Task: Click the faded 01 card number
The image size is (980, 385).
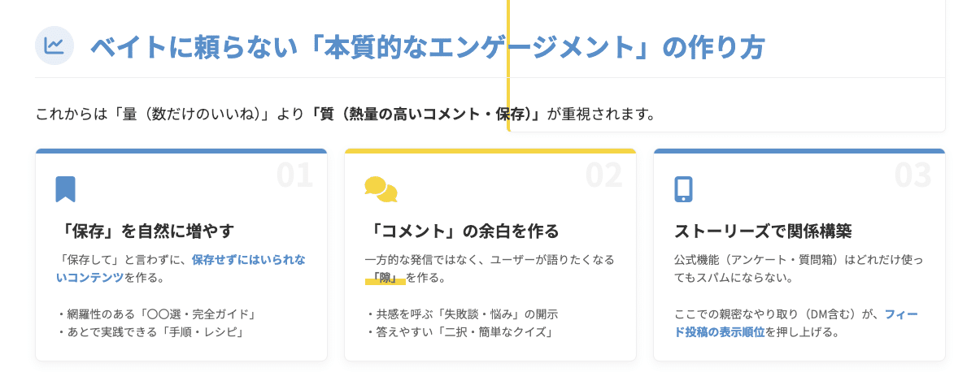Action: (x=294, y=175)
